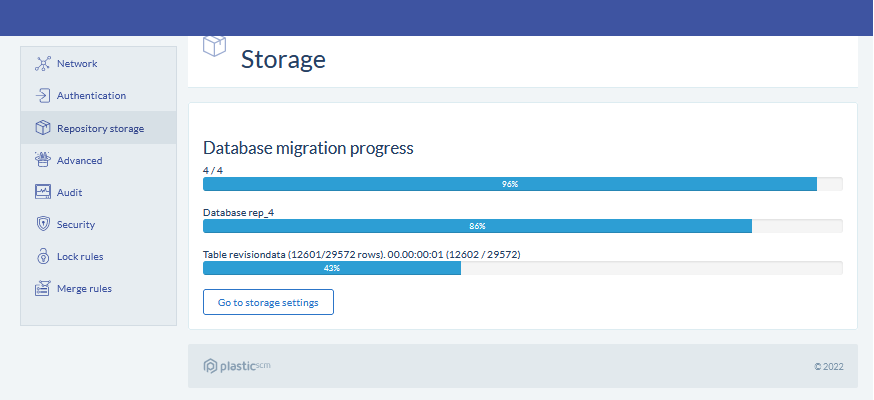Image resolution: width=874 pixels, height=400 pixels.
Task: Click the Advanced settings icon
Action: tap(43, 160)
